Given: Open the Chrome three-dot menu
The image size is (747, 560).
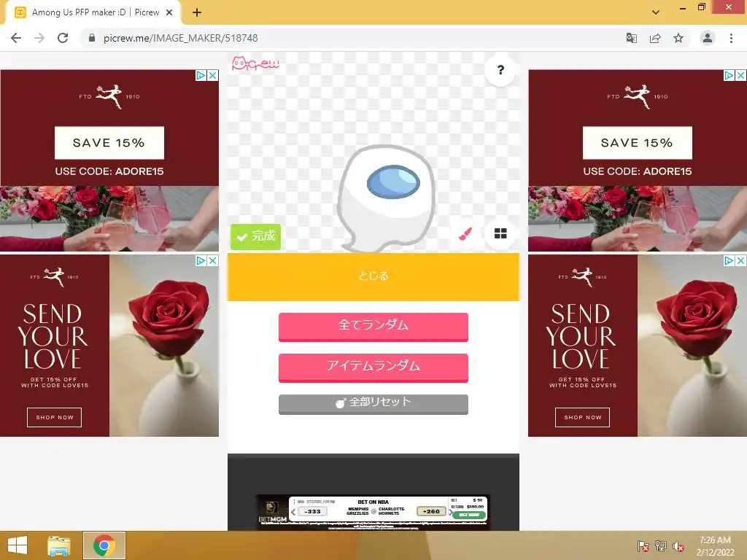Looking at the screenshot, I should pyautogui.click(x=731, y=38).
